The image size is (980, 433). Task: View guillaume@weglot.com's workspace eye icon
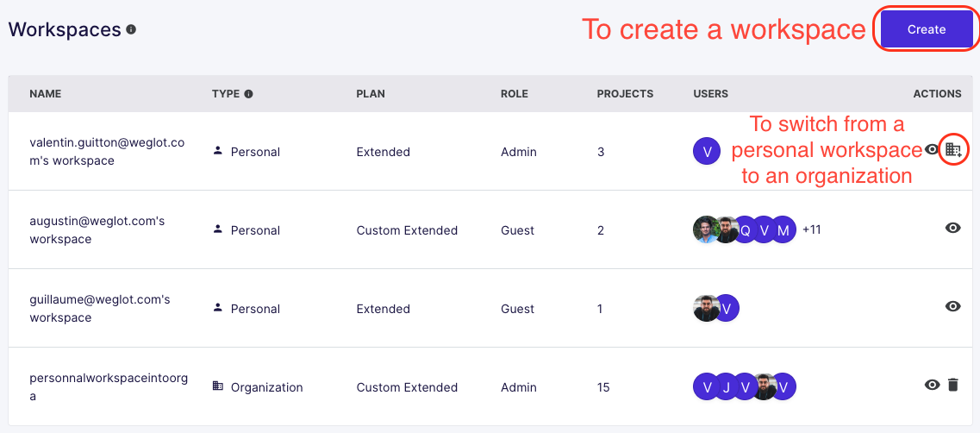tap(952, 306)
